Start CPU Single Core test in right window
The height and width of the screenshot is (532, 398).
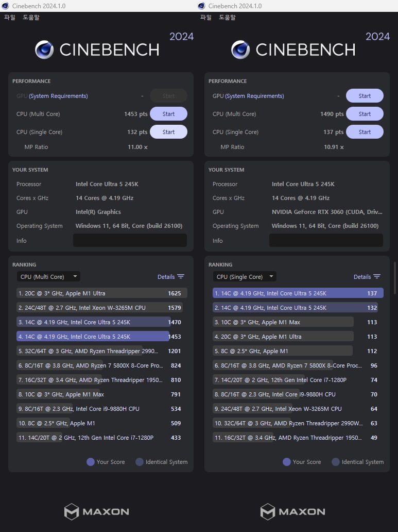click(x=365, y=132)
